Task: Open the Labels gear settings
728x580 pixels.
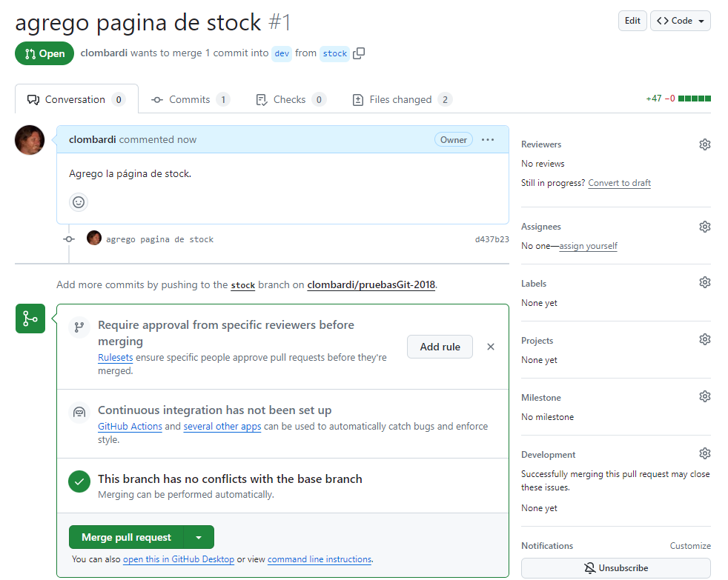Action: (x=704, y=283)
